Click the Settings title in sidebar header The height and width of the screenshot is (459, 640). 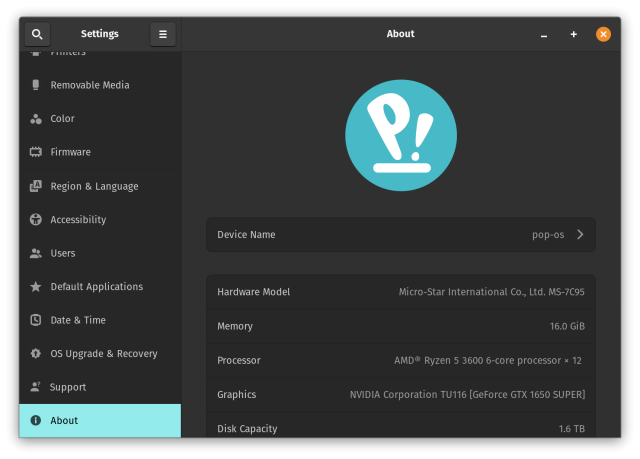point(100,34)
